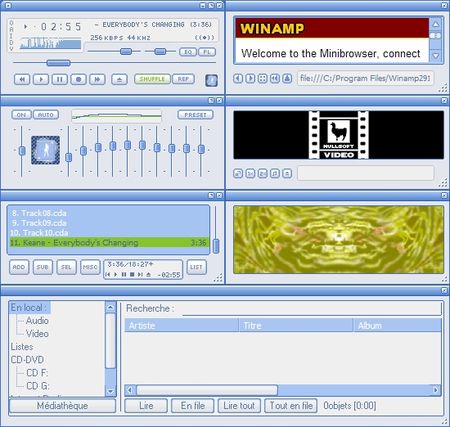Screen dimensions: 450x427
Task: Toggle the REP repeat button
Action: pyautogui.click(x=183, y=79)
